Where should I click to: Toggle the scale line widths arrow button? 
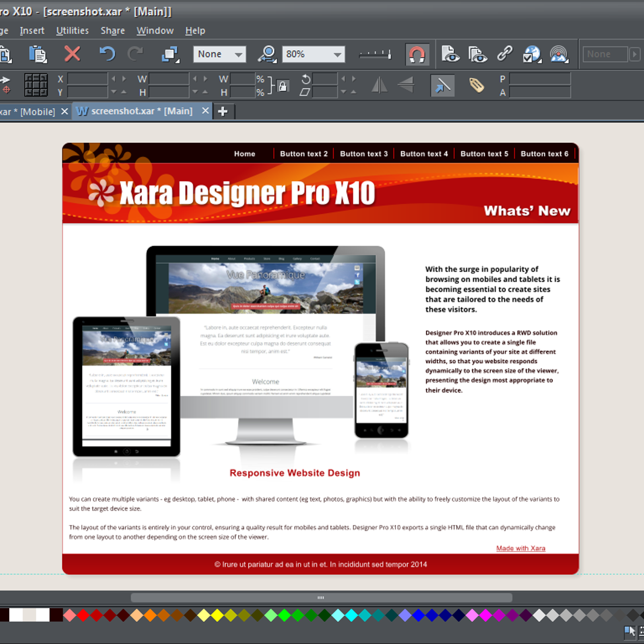(x=442, y=85)
